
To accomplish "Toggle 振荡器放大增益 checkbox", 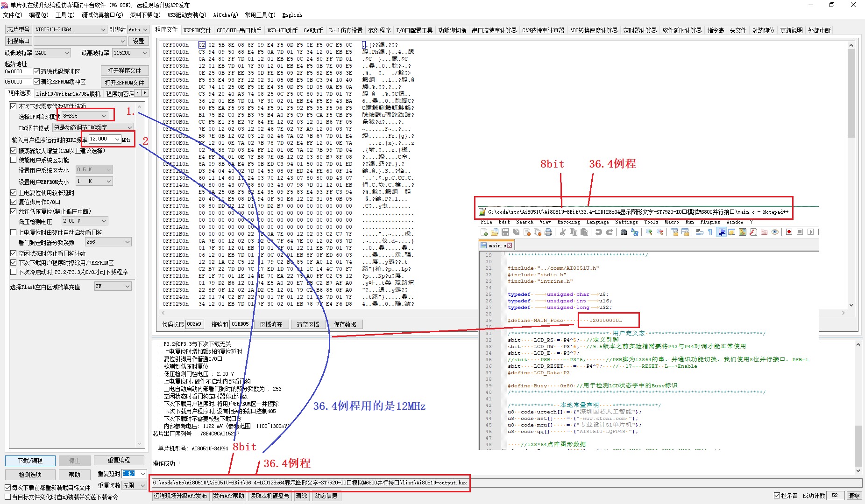I will pos(14,151).
